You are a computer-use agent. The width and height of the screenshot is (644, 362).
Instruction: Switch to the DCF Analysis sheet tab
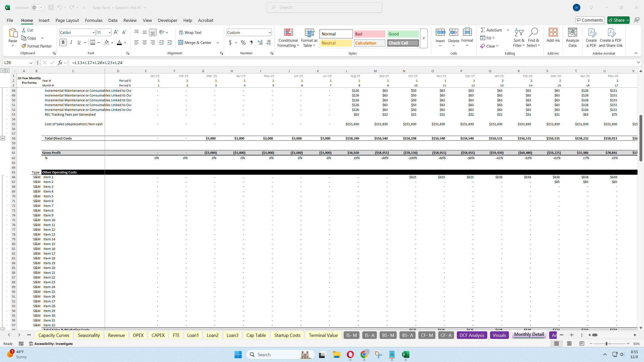point(472,335)
